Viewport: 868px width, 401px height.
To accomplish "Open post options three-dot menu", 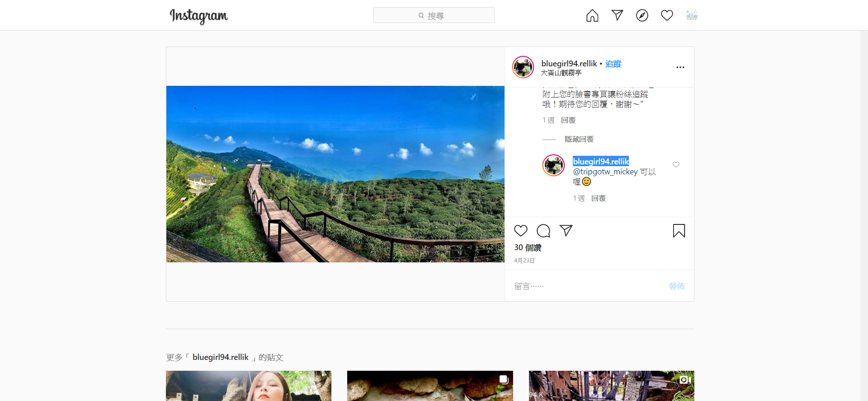I will pos(680,67).
